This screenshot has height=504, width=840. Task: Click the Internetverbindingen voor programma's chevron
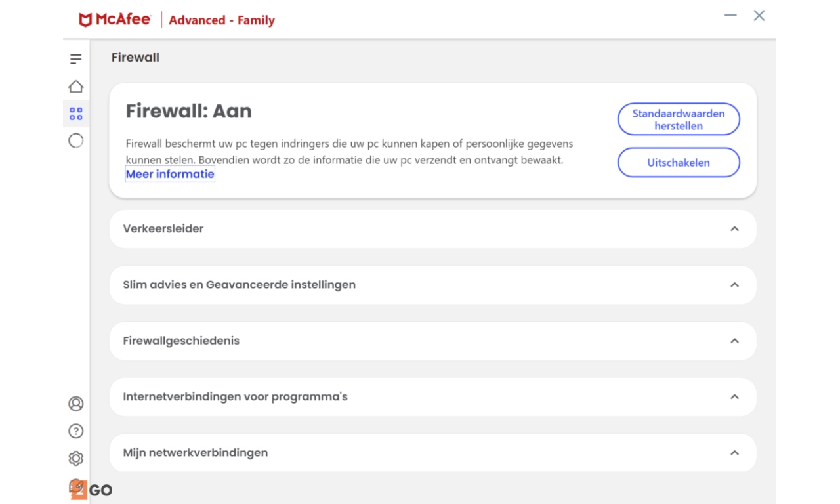[x=734, y=397]
